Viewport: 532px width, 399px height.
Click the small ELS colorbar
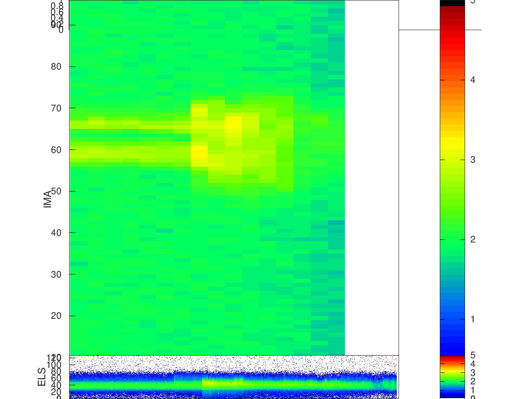click(x=452, y=377)
